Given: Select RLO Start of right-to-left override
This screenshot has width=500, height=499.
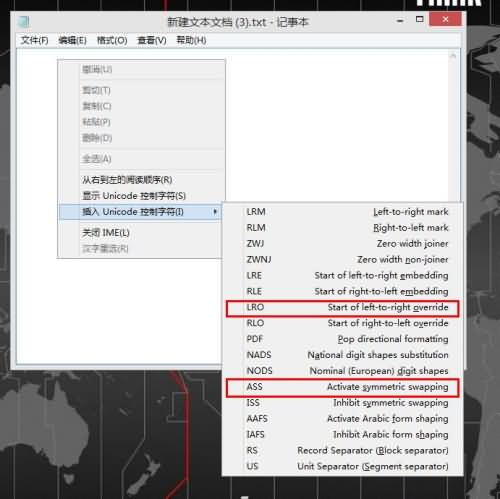Looking at the screenshot, I should (x=343, y=323).
